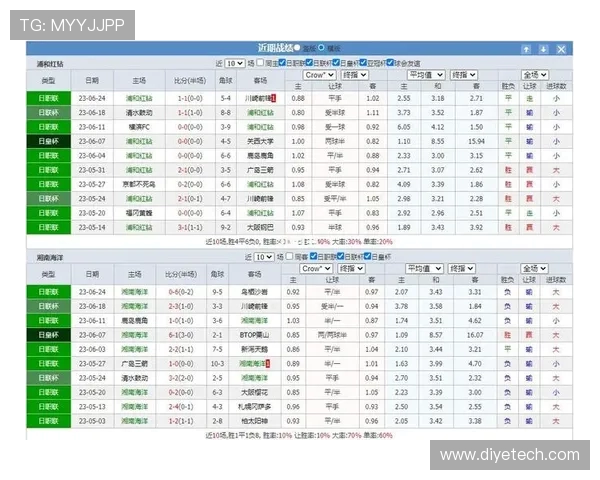Click 日期 column header in 浦和红钻 table
600x480 pixels.
coord(92,80)
